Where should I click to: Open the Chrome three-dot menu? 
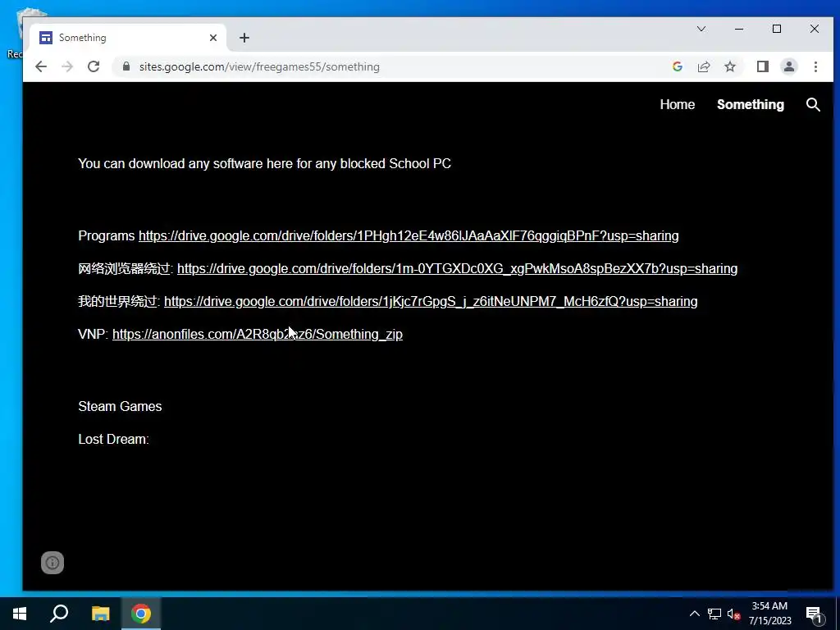(x=815, y=66)
